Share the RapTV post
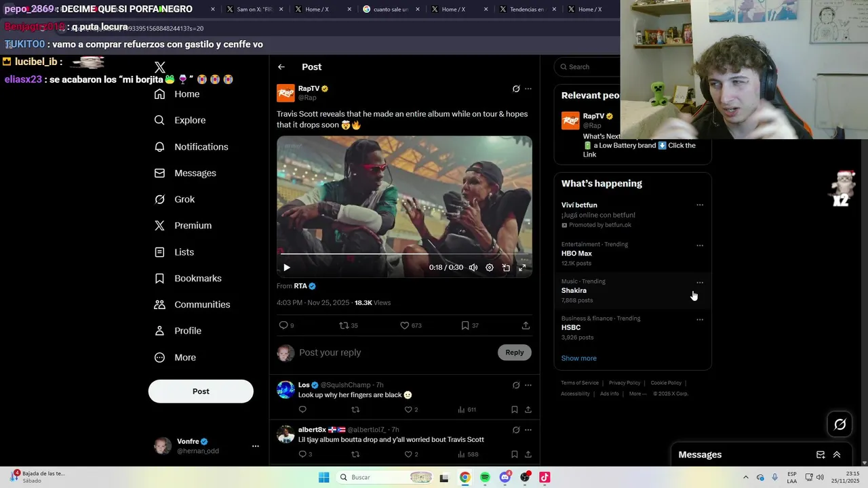868x488 pixels. click(x=526, y=325)
